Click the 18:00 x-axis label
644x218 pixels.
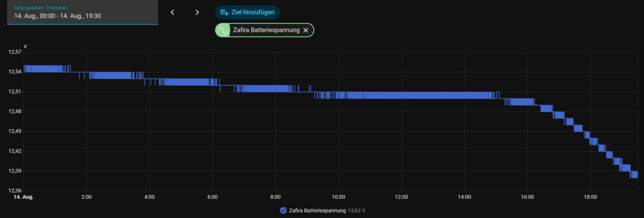click(590, 197)
